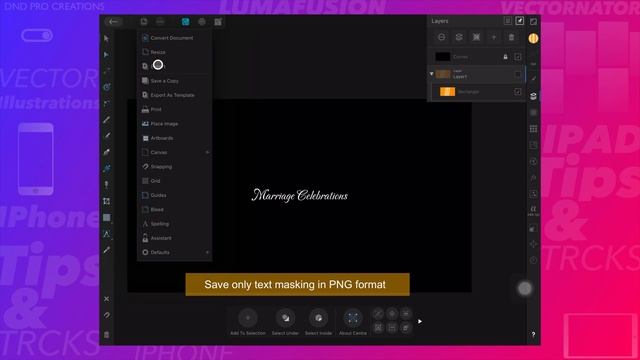Add a new layer with plus icon
This screenshot has width=640, height=360.
coord(494,38)
